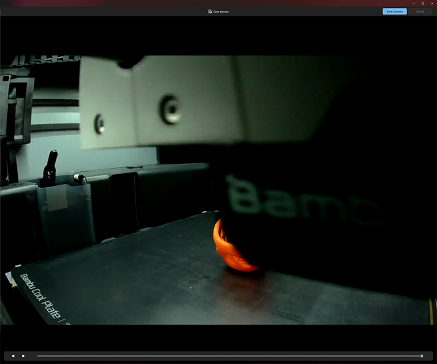Click the blue save photo button
437x364 pixels.
395,11
